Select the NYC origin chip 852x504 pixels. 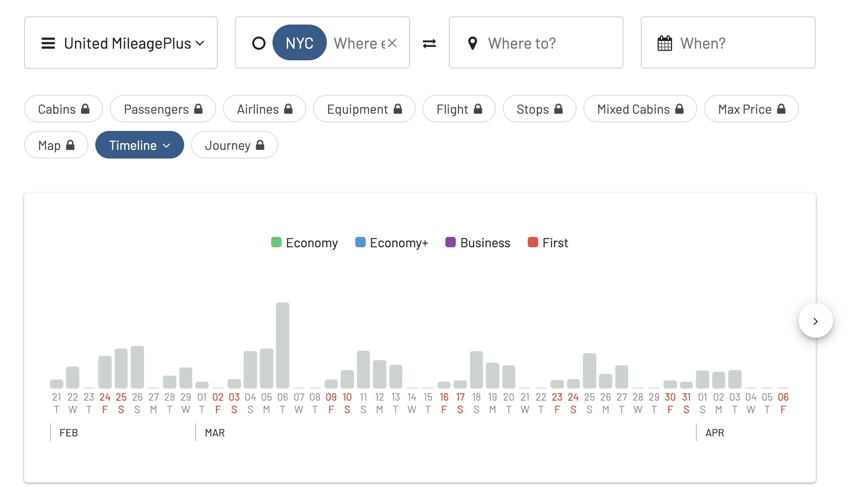[300, 43]
